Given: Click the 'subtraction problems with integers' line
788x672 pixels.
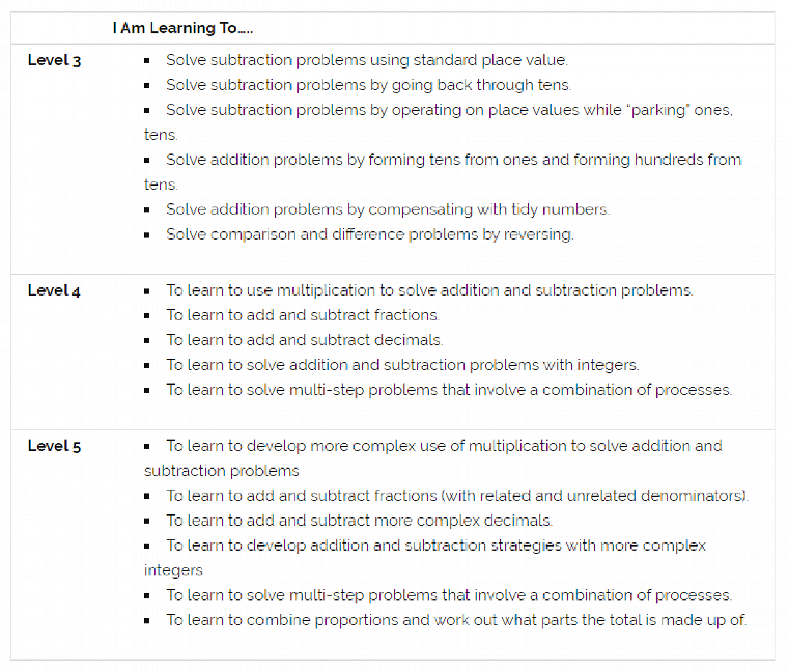Looking at the screenshot, I should point(402,365).
